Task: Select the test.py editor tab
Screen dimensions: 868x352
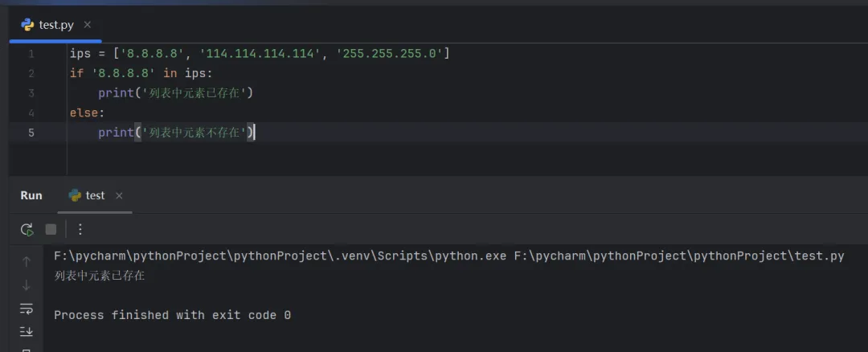Action: [x=56, y=25]
